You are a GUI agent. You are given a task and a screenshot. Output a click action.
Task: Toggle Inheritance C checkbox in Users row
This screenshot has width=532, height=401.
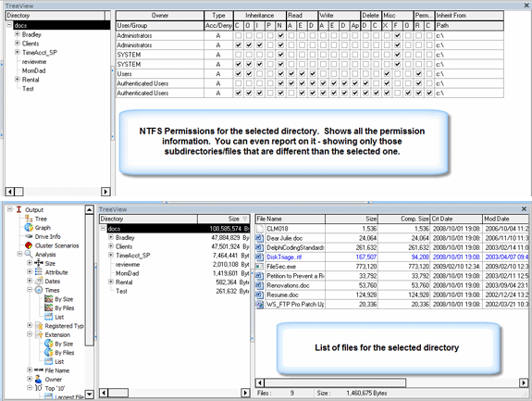(x=239, y=74)
